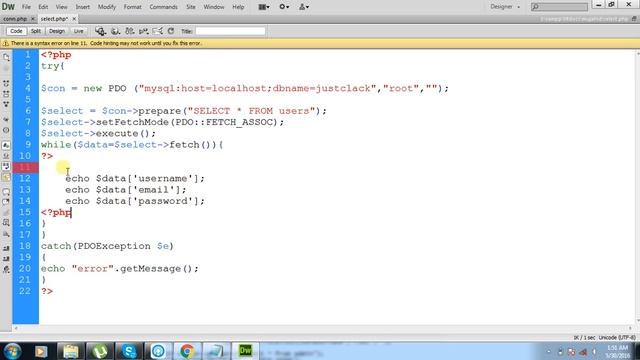
Task: Open the Designer workspace switcher
Action: pos(505,7)
